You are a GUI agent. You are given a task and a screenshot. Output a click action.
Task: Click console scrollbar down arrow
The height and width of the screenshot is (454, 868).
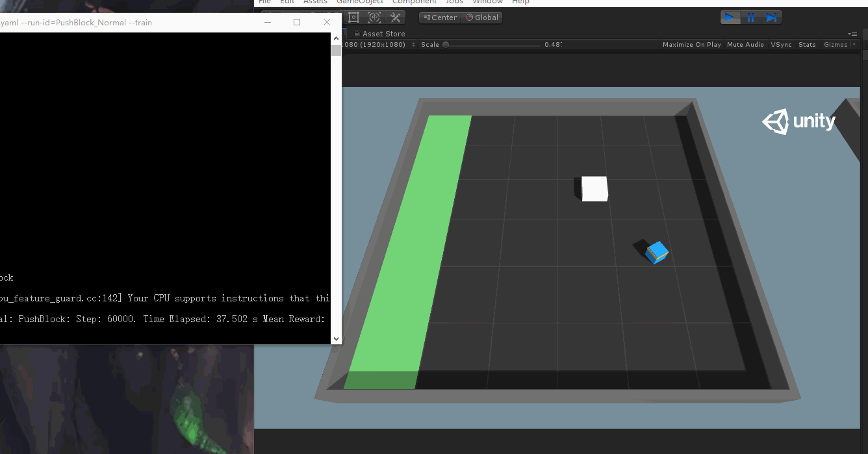(336, 338)
